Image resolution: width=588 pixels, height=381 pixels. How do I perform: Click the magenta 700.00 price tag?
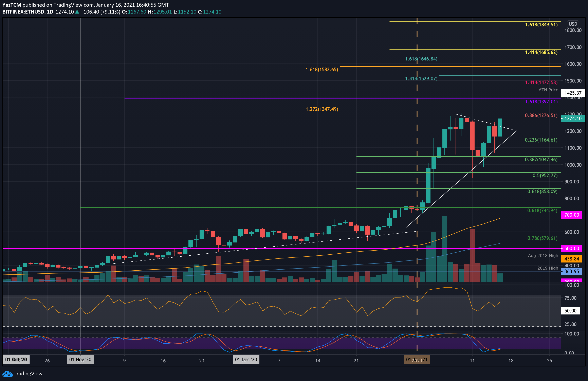[572, 215]
